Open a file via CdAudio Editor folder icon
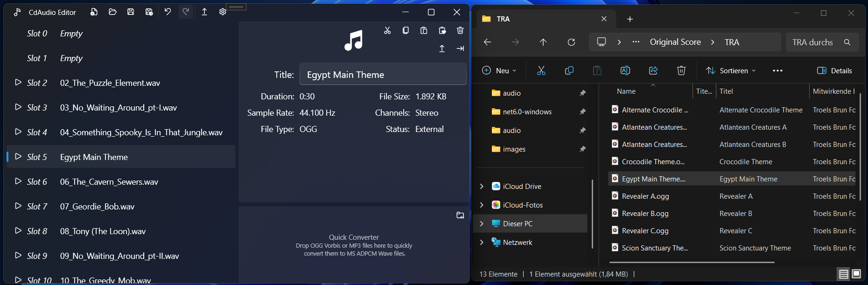This screenshot has width=868, height=285. pos(112,12)
